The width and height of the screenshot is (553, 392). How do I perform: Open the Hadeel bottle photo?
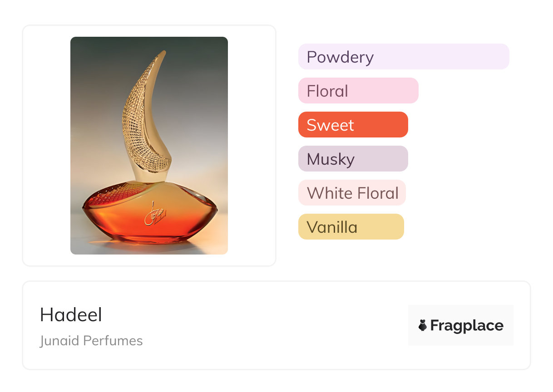[x=149, y=145]
